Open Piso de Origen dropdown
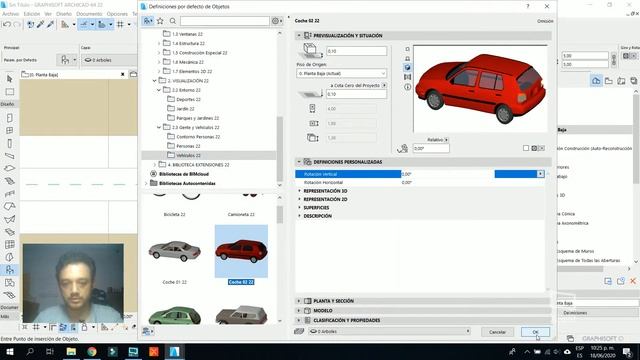Image resolution: width=640 pixels, height=360 pixels. tap(341, 73)
